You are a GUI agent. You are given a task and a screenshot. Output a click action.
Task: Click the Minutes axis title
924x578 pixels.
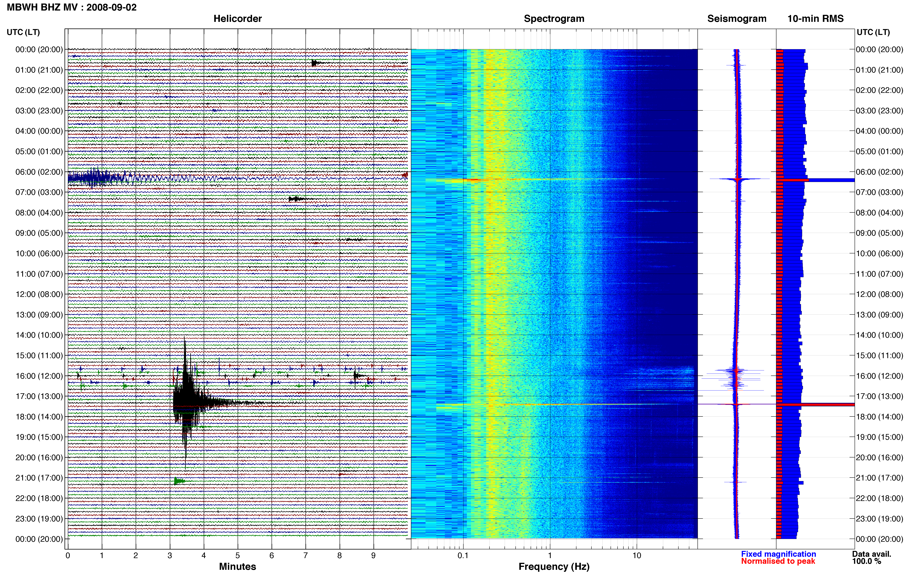[x=237, y=566]
